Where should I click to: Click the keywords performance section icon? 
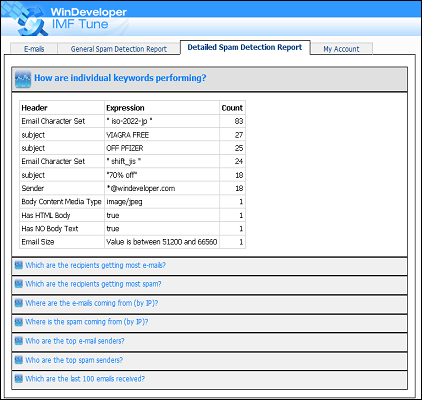[x=23, y=79]
